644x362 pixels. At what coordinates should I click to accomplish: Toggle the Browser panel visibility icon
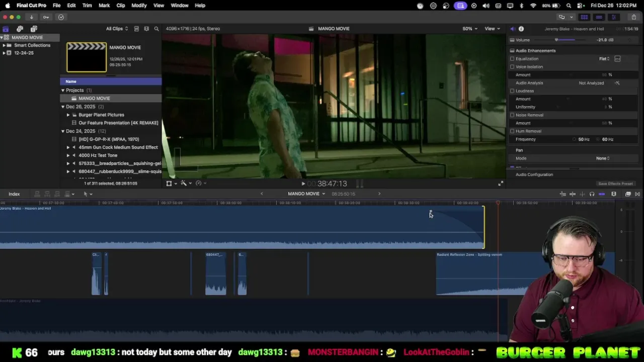pyautogui.click(x=584, y=17)
